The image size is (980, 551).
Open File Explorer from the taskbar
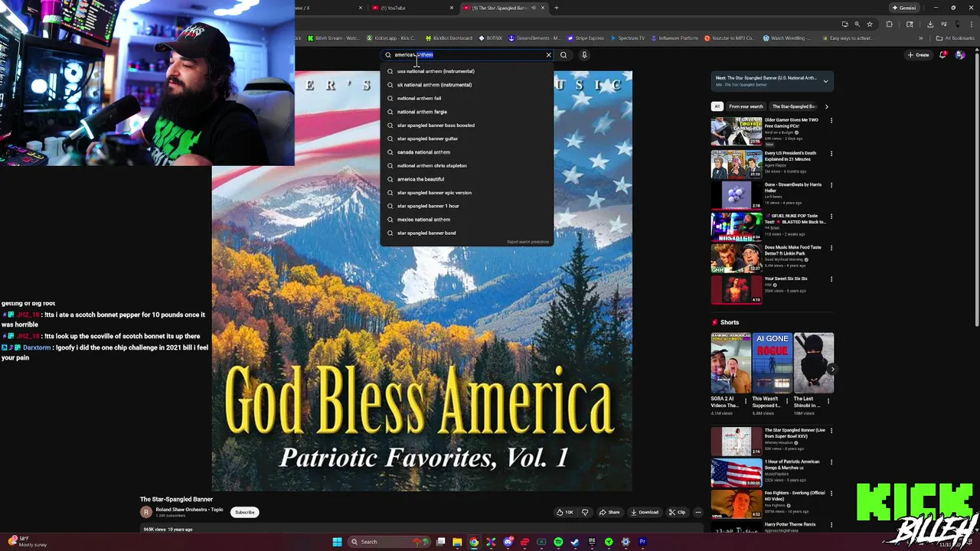pos(457,542)
